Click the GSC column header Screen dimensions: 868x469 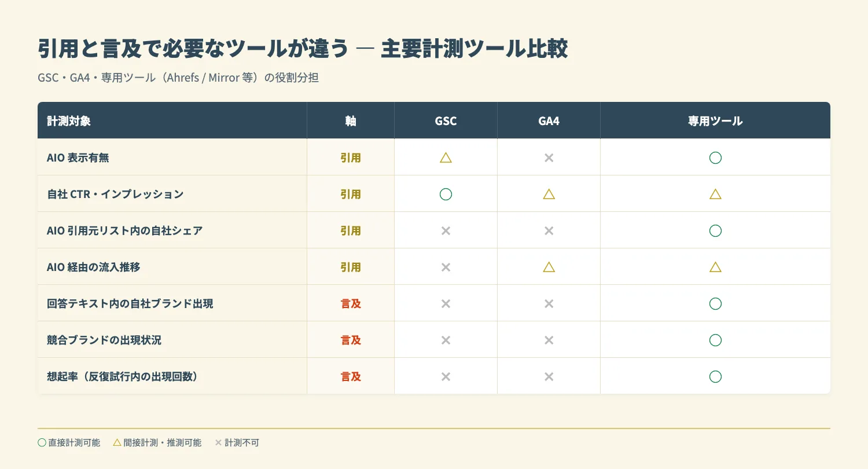click(x=446, y=121)
